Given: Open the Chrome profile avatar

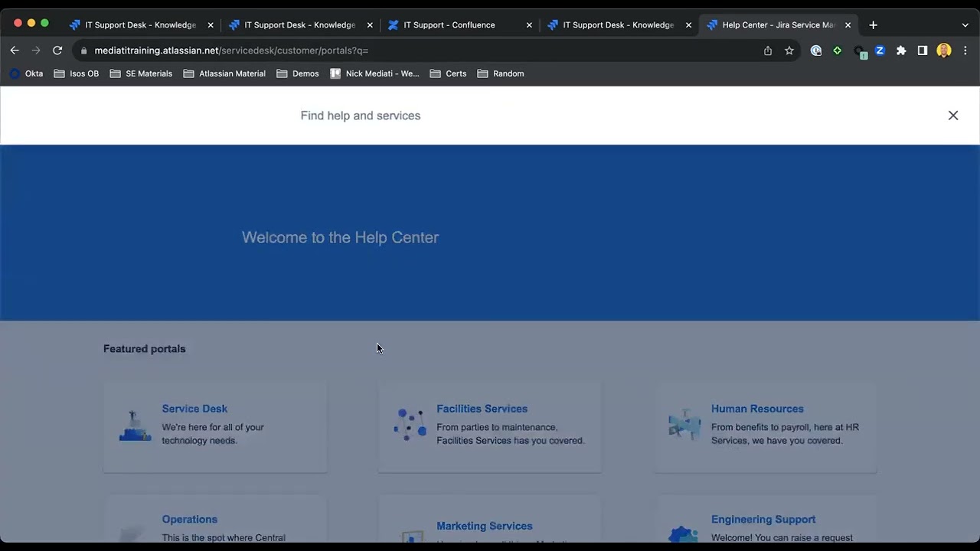Looking at the screenshot, I should [944, 51].
